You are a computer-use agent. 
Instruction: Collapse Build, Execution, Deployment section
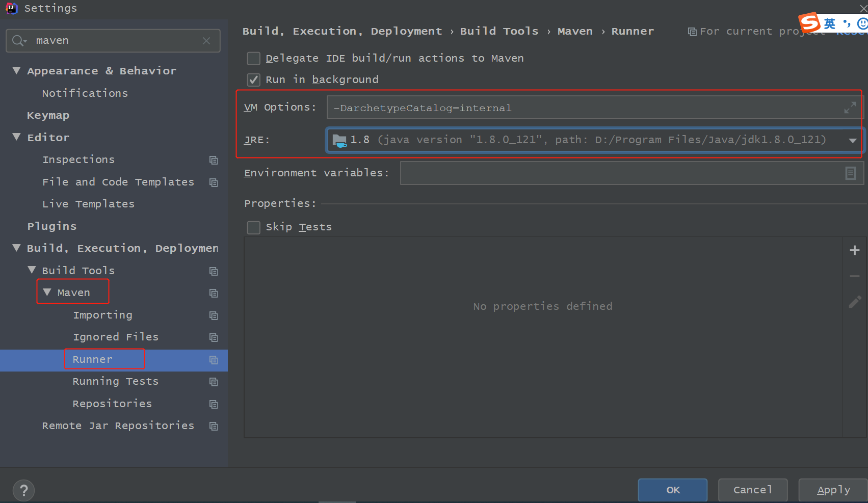16,248
